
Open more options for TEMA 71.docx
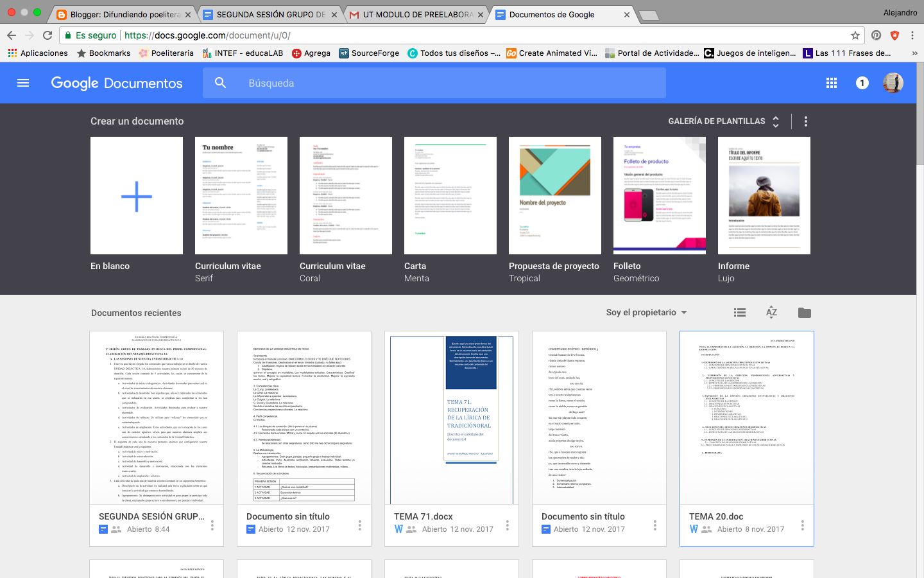pyautogui.click(x=508, y=525)
